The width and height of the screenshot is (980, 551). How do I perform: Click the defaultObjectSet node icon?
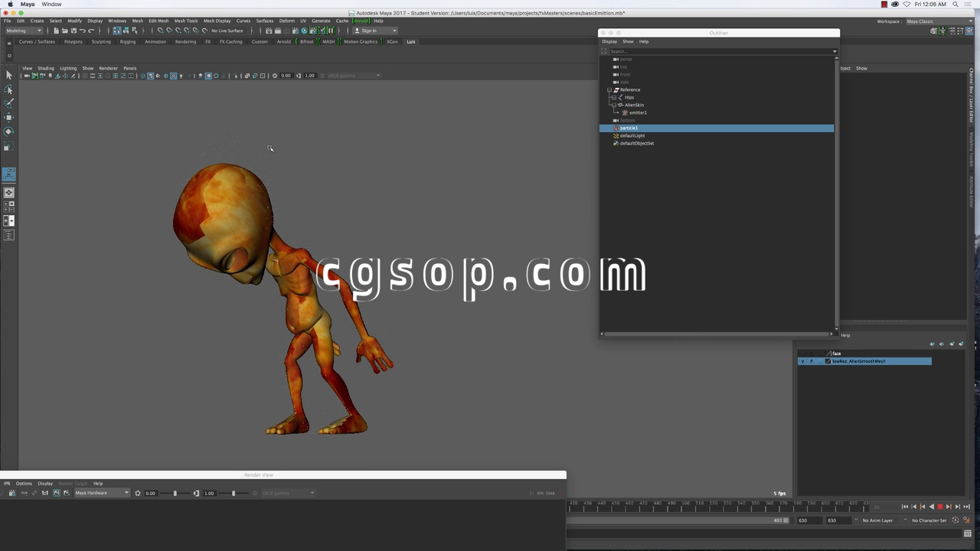pos(616,143)
